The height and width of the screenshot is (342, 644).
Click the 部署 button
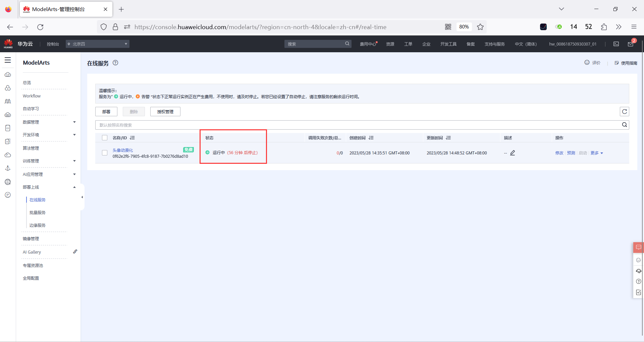coord(106,112)
